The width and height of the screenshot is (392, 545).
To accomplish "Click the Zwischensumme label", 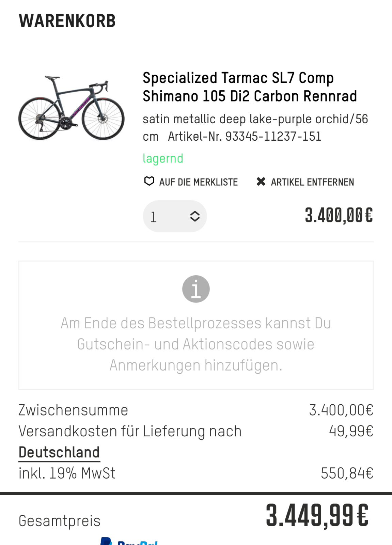I will [x=73, y=410].
